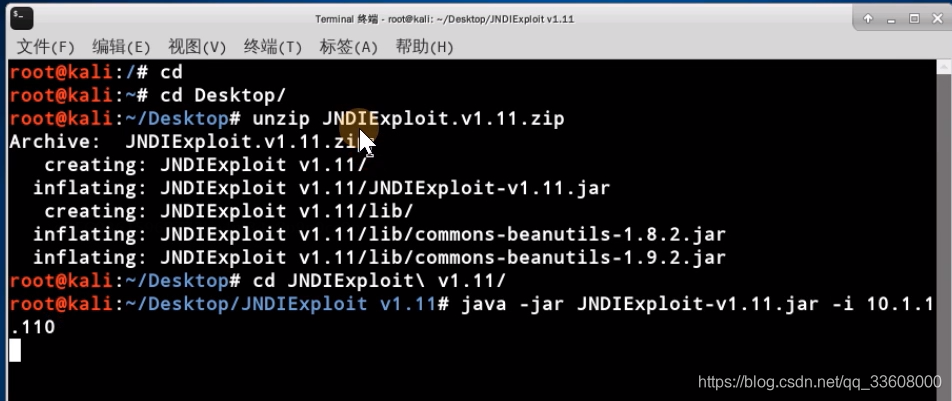Open the 编辑(E) menu
This screenshot has height=401, width=952.
(x=121, y=47)
